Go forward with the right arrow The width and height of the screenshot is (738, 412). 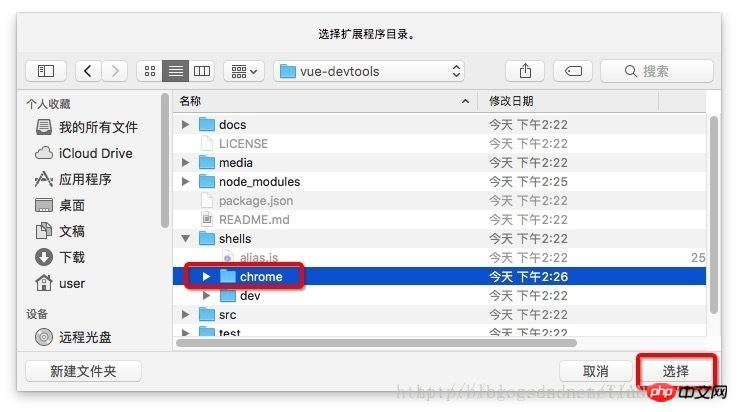(x=115, y=71)
